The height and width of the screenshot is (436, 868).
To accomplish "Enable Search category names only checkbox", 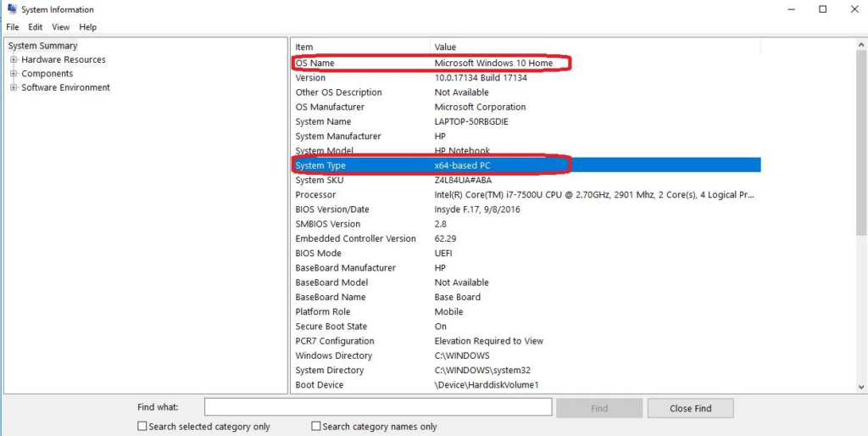I will (316, 427).
